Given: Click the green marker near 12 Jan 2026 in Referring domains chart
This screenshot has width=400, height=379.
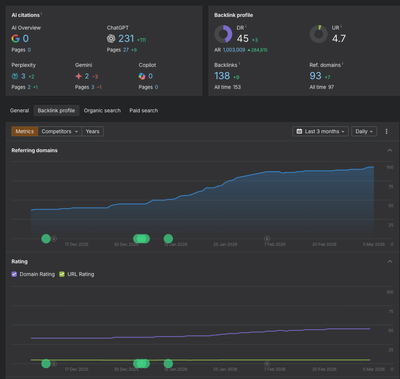Looking at the screenshot, I should tap(168, 239).
